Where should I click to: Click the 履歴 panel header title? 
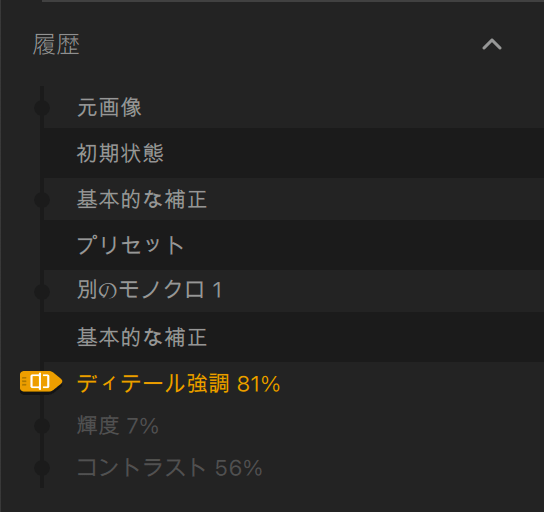tap(56, 44)
